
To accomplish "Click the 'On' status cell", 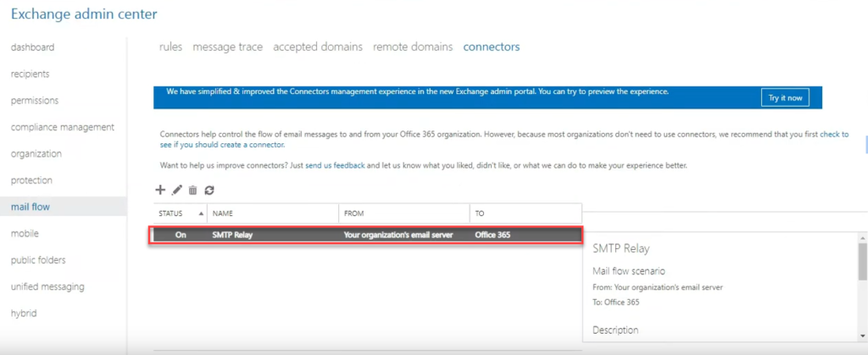I will click(181, 235).
